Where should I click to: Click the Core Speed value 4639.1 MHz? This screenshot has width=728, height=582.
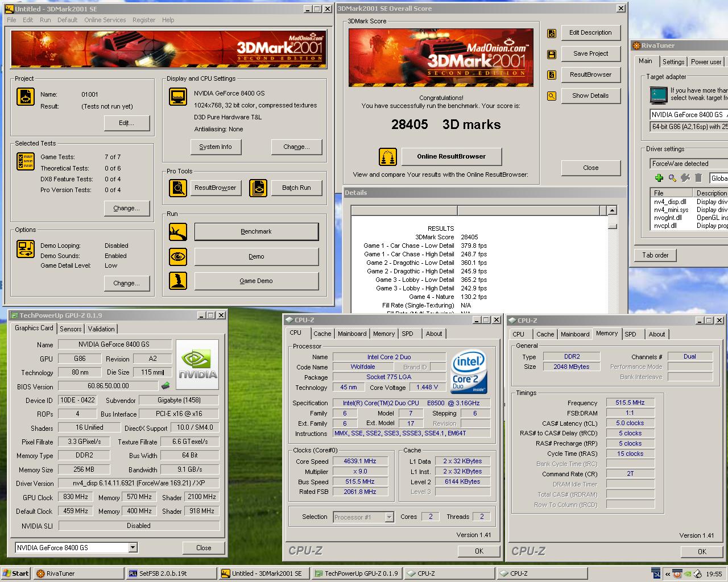360,462
